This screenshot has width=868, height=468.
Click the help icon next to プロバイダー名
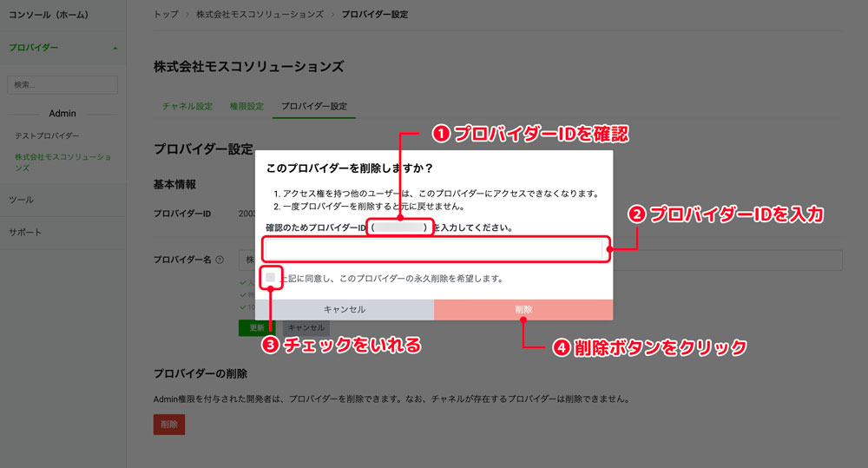click(x=220, y=260)
